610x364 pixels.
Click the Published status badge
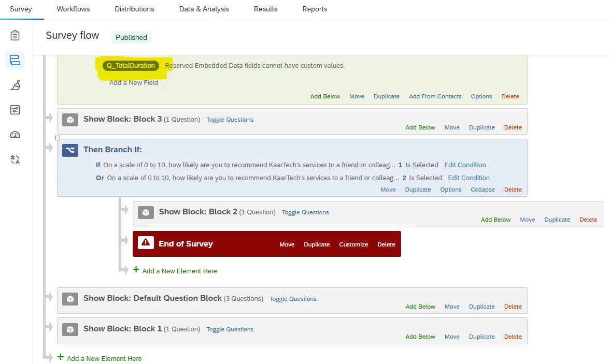pyautogui.click(x=131, y=37)
